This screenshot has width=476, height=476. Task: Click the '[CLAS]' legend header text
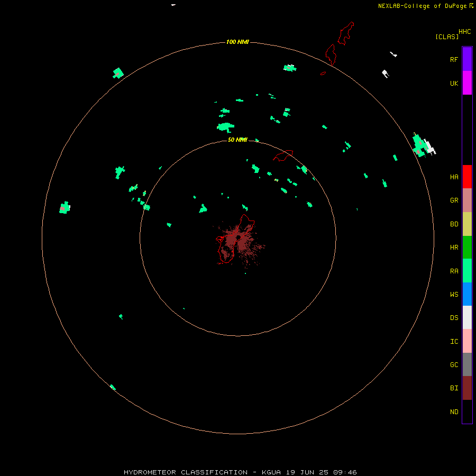447,36
